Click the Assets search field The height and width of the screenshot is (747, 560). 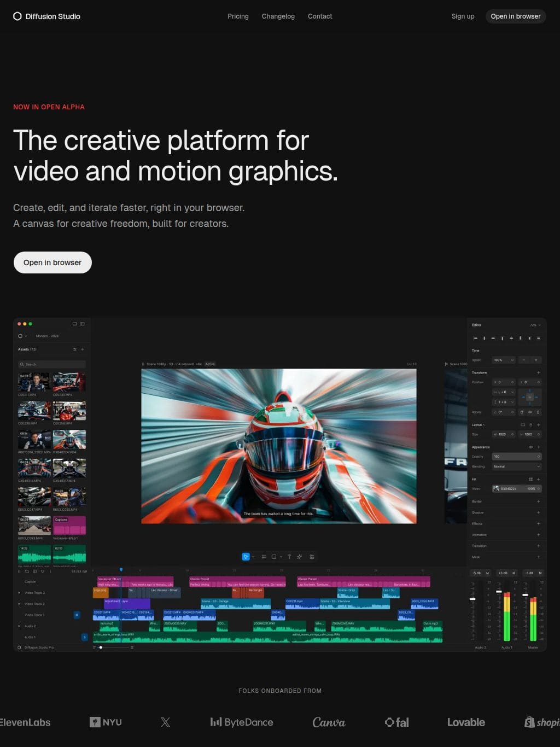[52, 364]
